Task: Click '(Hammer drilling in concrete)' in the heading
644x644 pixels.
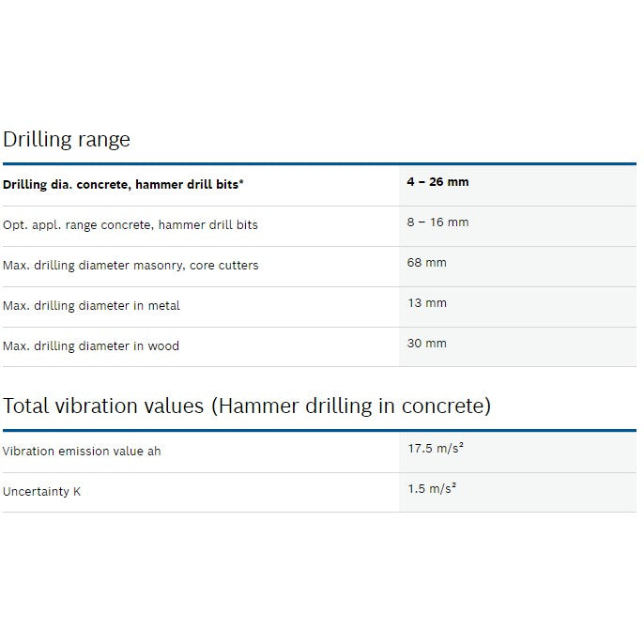Action: tap(350, 406)
